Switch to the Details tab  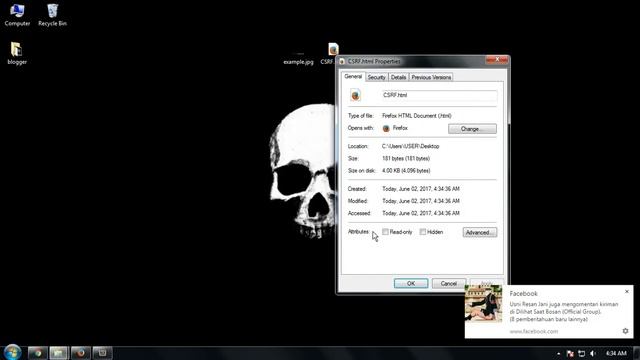tap(398, 77)
